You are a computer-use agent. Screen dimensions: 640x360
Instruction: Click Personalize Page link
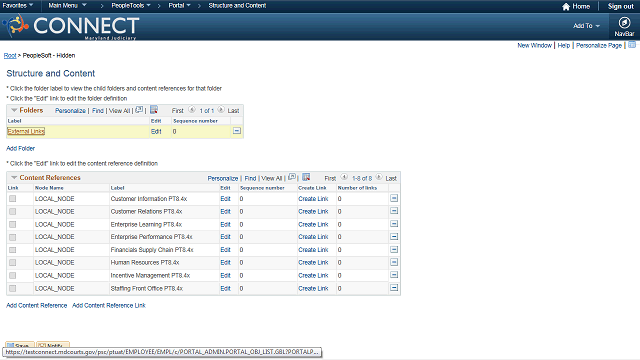point(599,45)
